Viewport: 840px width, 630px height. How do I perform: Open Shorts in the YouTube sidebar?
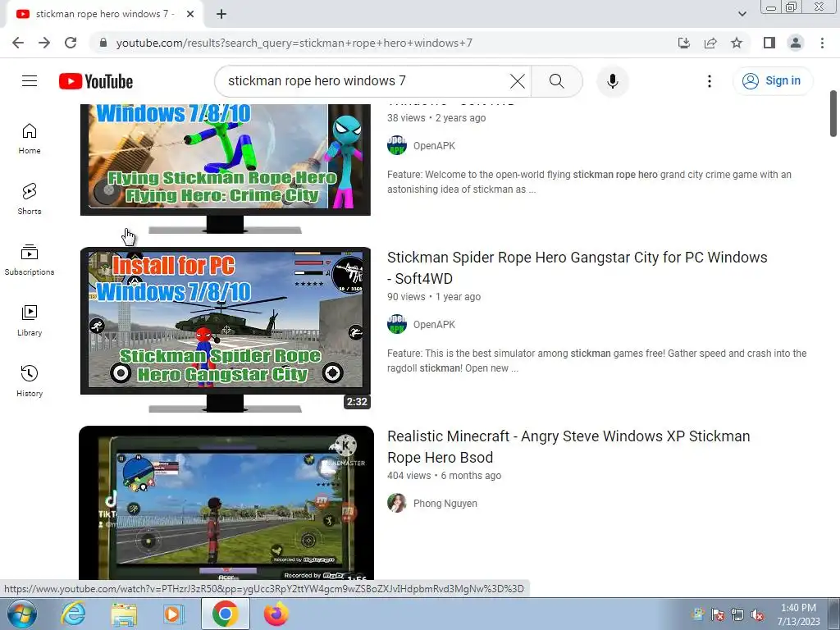(x=30, y=199)
